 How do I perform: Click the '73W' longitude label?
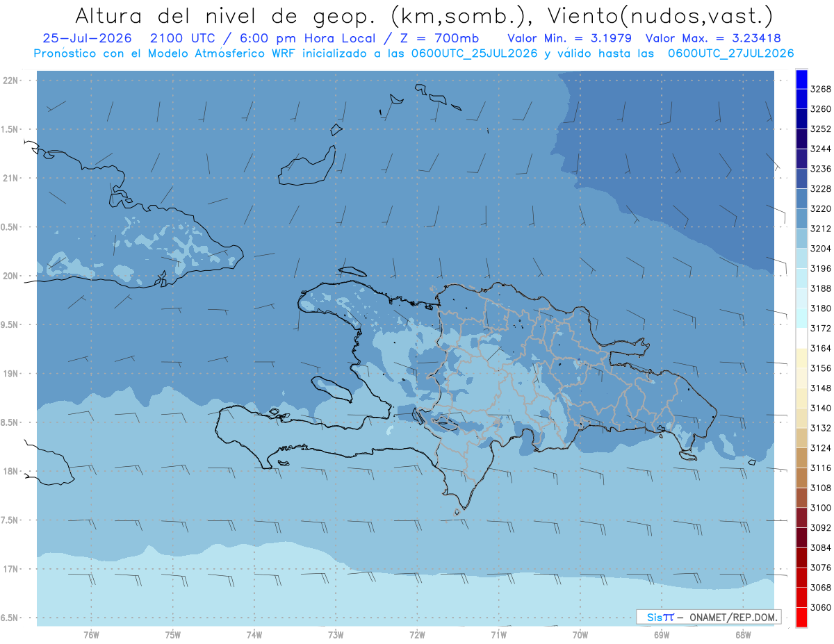click(x=336, y=634)
